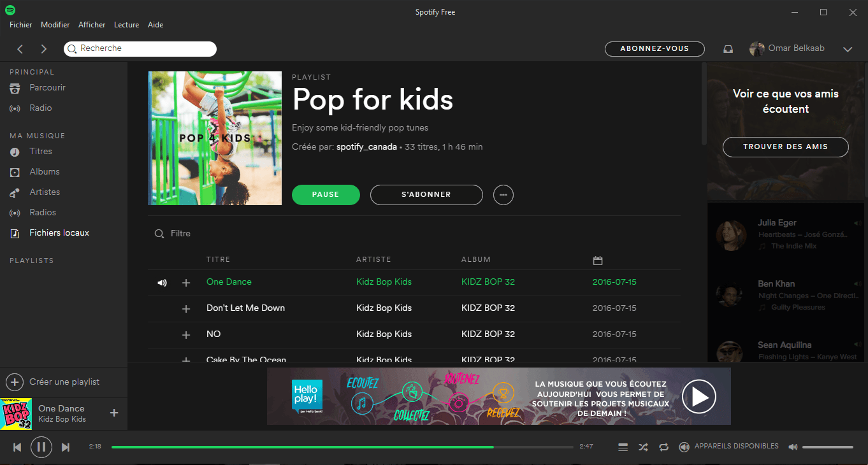Click the TROUVER DES AMIS button
This screenshot has width=868, height=465.
[785, 147]
